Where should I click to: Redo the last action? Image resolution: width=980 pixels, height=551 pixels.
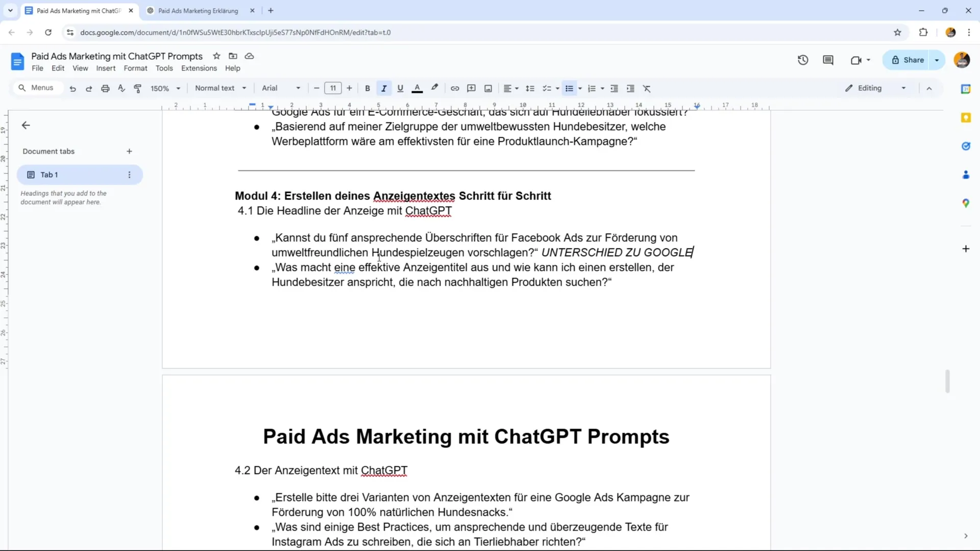(89, 88)
